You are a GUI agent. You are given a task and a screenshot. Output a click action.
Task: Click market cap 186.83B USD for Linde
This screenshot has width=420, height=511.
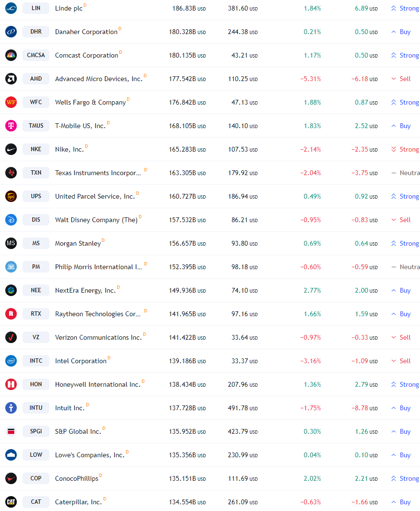[189, 9]
